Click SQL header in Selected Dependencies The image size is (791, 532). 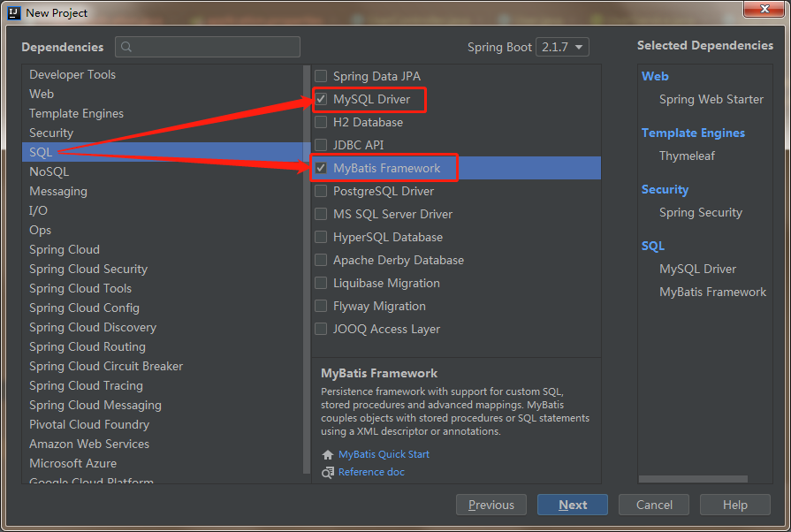(653, 246)
